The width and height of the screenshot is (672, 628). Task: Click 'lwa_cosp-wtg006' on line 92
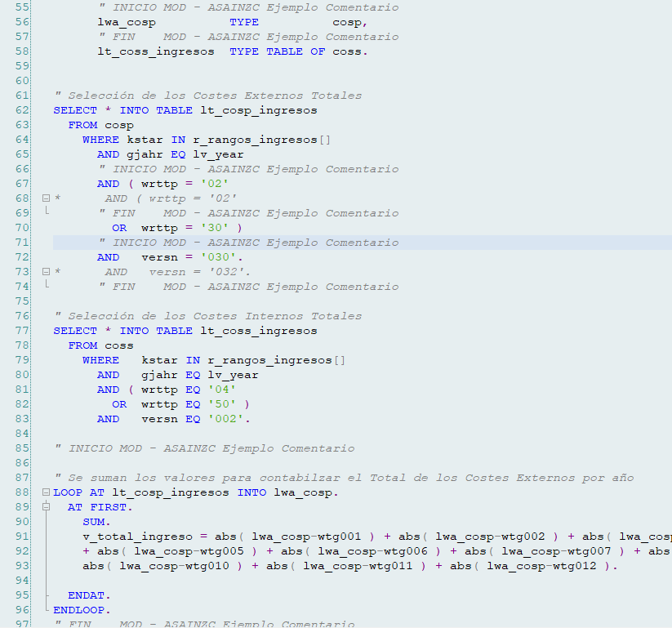coord(373,551)
